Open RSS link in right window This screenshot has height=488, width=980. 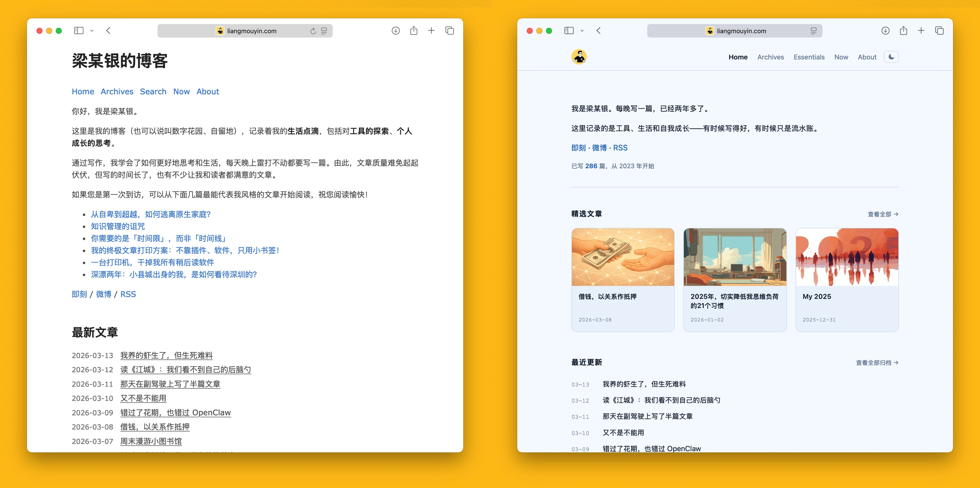coord(621,148)
